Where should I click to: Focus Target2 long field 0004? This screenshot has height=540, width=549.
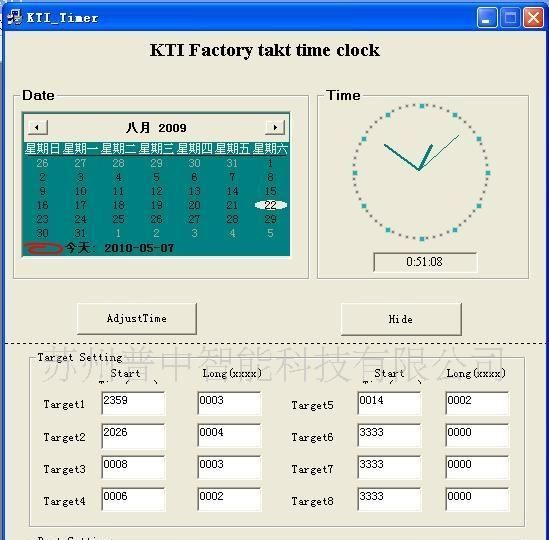click(x=229, y=435)
